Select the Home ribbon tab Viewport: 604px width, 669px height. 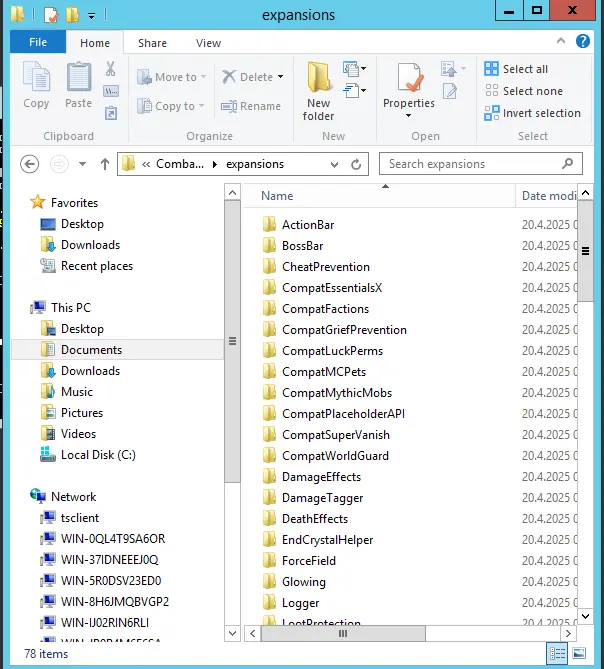click(x=95, y=43)
